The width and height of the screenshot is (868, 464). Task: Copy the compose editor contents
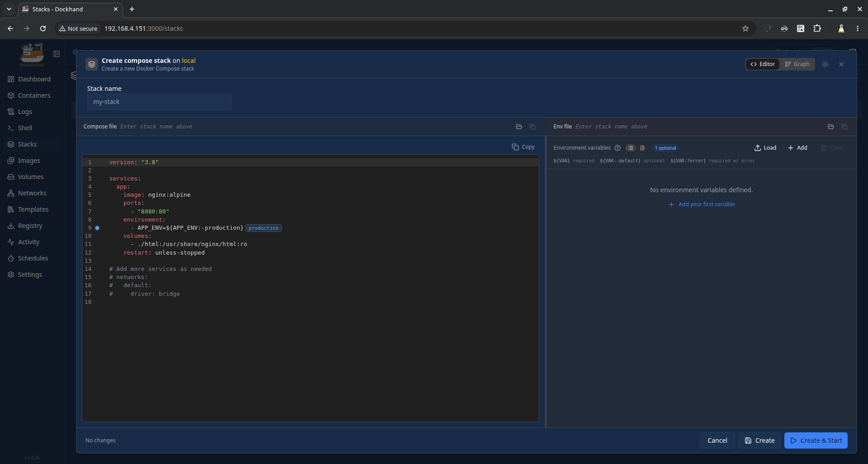(x=523, y=147)
